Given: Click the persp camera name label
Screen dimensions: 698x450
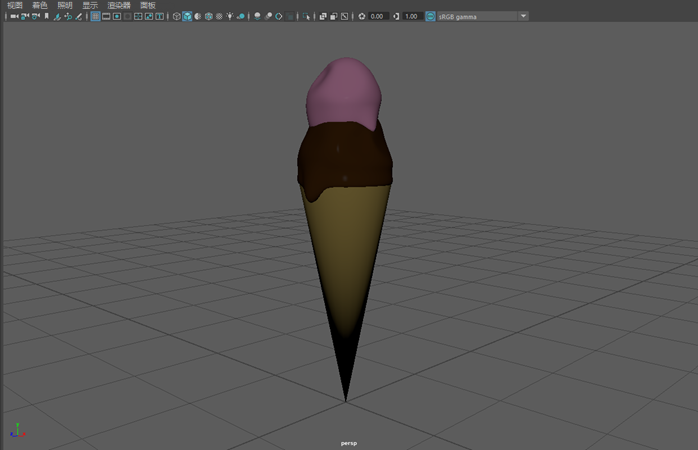Looking at the screenshot, I should (349, 443).
